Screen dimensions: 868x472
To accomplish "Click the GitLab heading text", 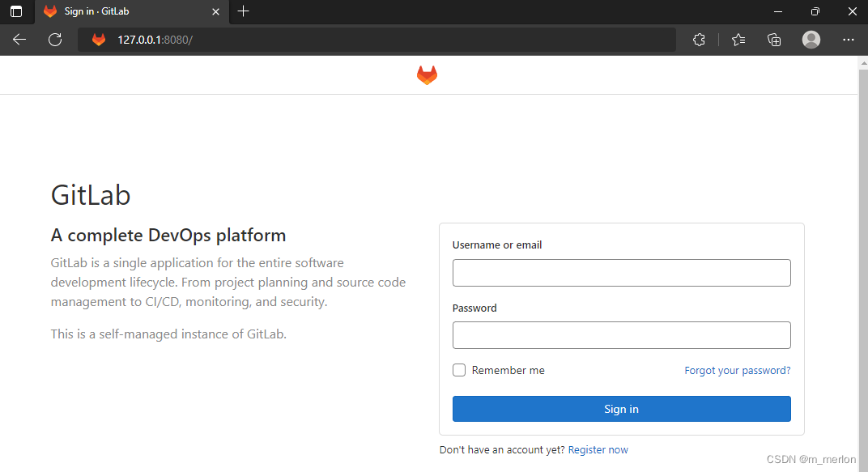I will tap(91, 195).
